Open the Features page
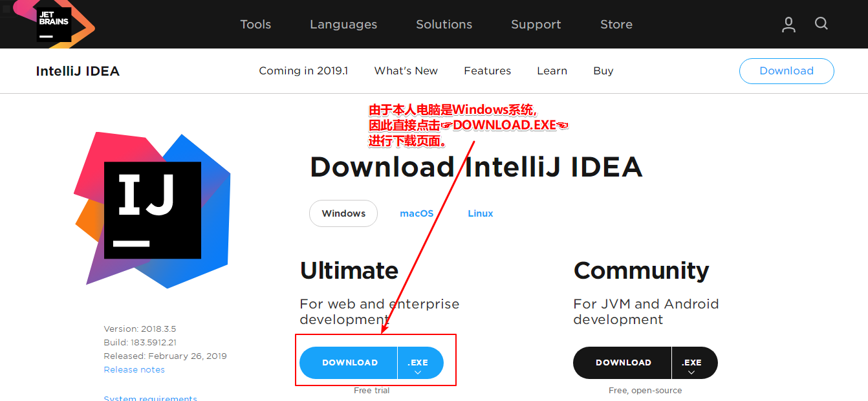Screen dimensions: 868x401 pyautogui.click(x=487, y=70)
